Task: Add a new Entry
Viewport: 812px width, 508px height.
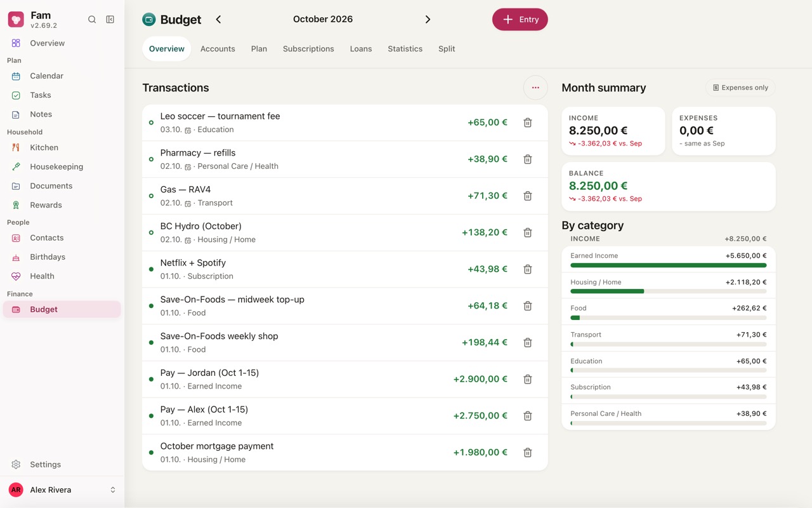Action: [x=520, y=20]
